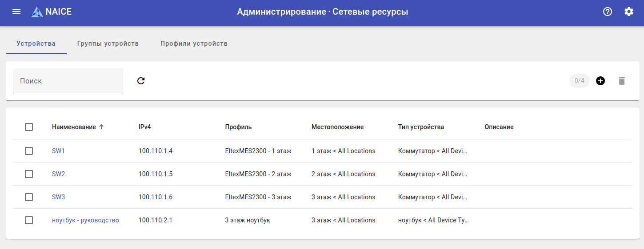
Task: Open the SW2 device link
Action: point(58,174)
